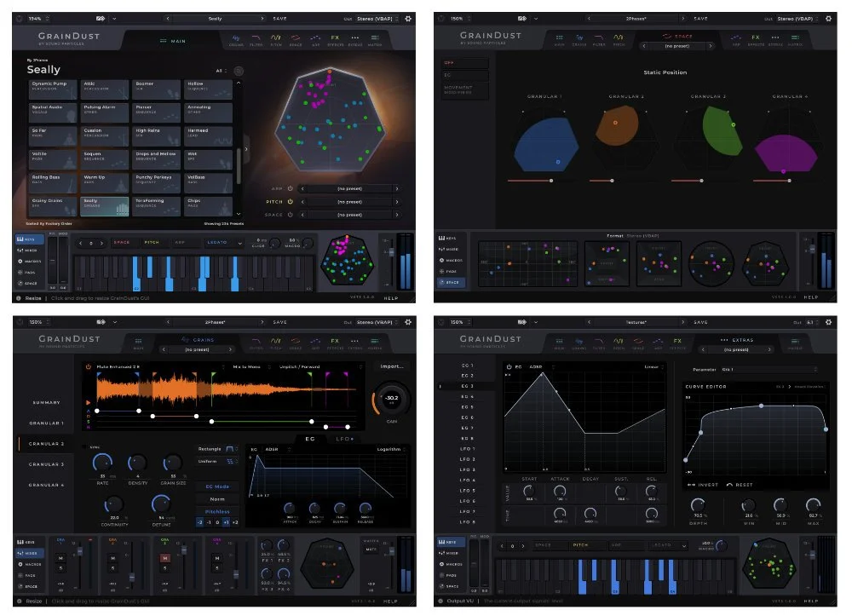Click Gain knob in Grains window
The height and width of the screenshot is (616, 852).
pos(391,400)
